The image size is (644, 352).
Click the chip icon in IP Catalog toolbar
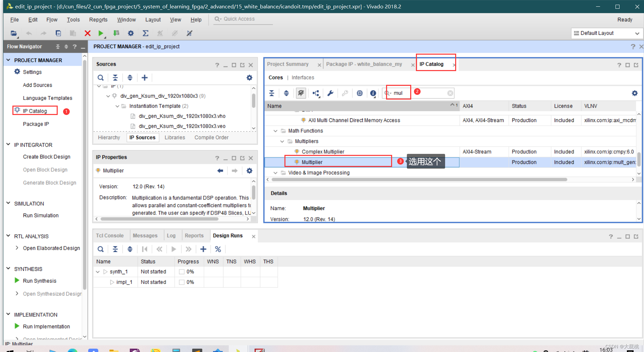(x=360, y=93)
